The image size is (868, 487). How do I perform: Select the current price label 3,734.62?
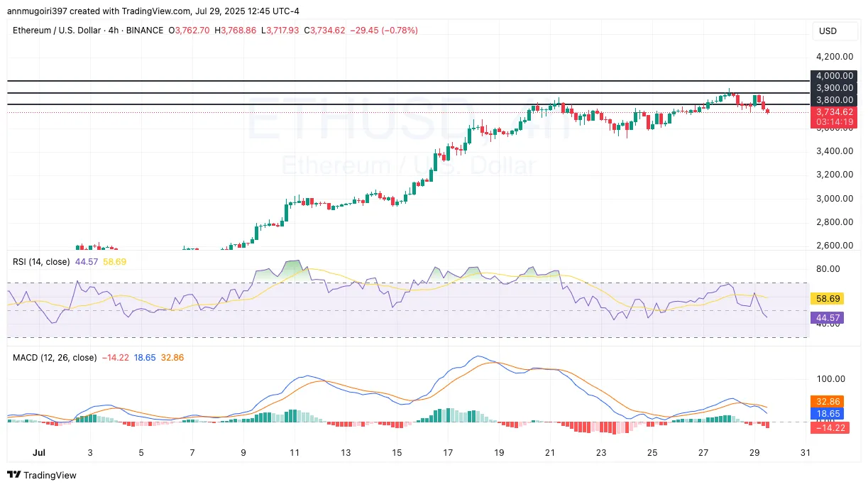[833, 110]
